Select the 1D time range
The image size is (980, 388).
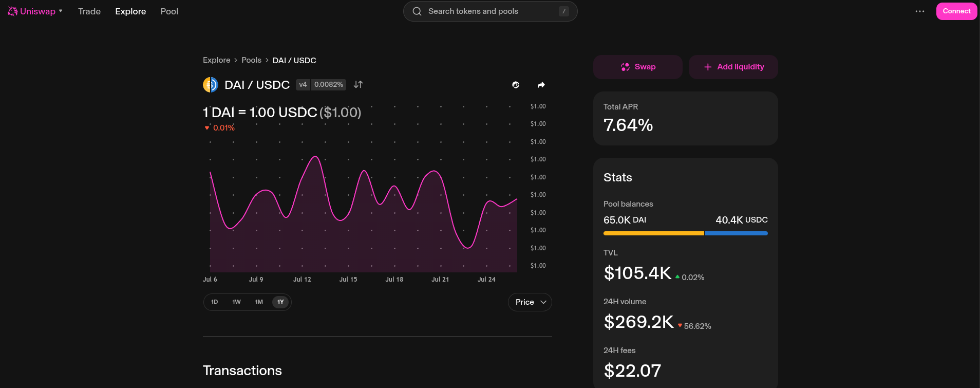(215, 302)
